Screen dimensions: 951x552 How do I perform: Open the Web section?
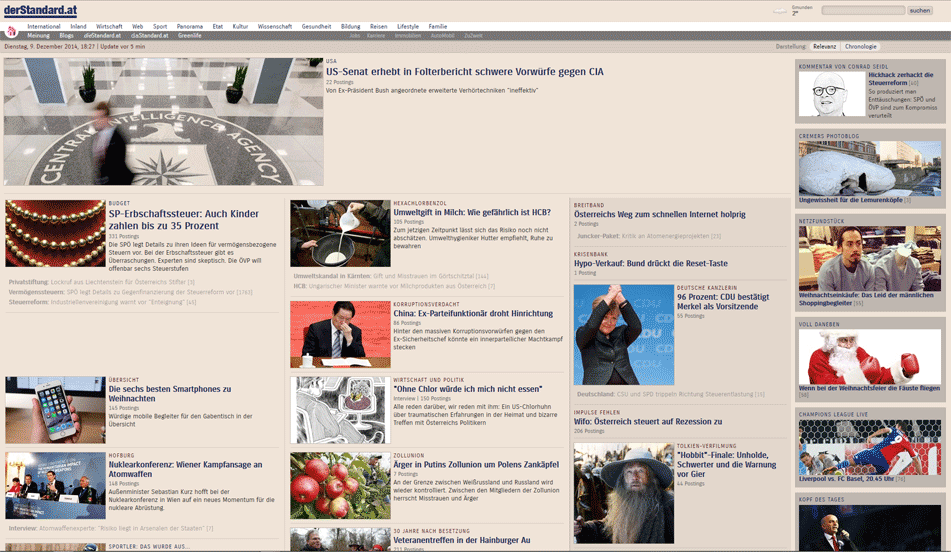pyautogui.click(x=138, y=27)
